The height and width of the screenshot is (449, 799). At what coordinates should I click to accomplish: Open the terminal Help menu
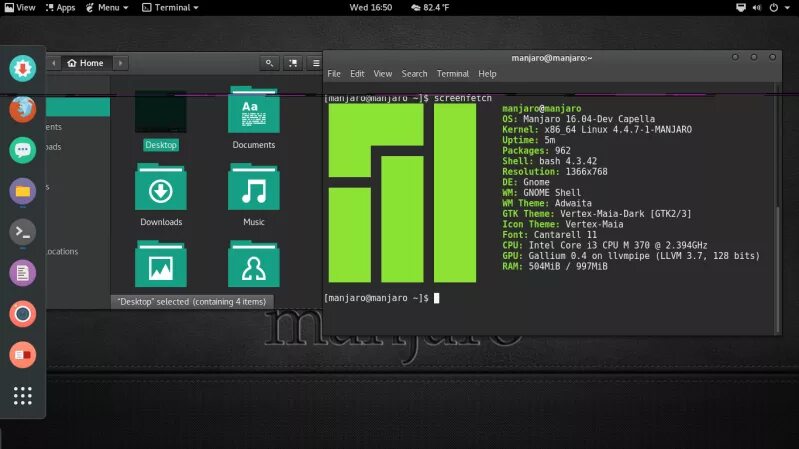click(487, 74)
